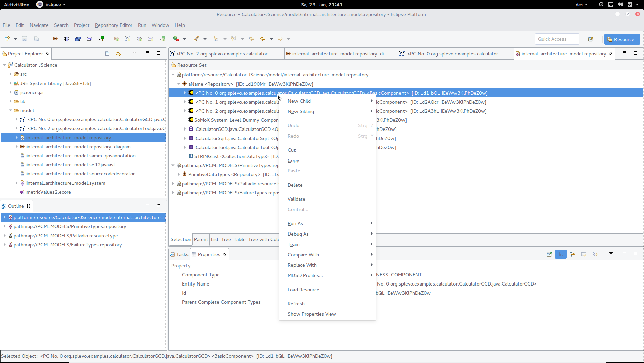Click the usage model person-tree toolbar icon
This screenshot has height=363, width=644.
[101, 39]
